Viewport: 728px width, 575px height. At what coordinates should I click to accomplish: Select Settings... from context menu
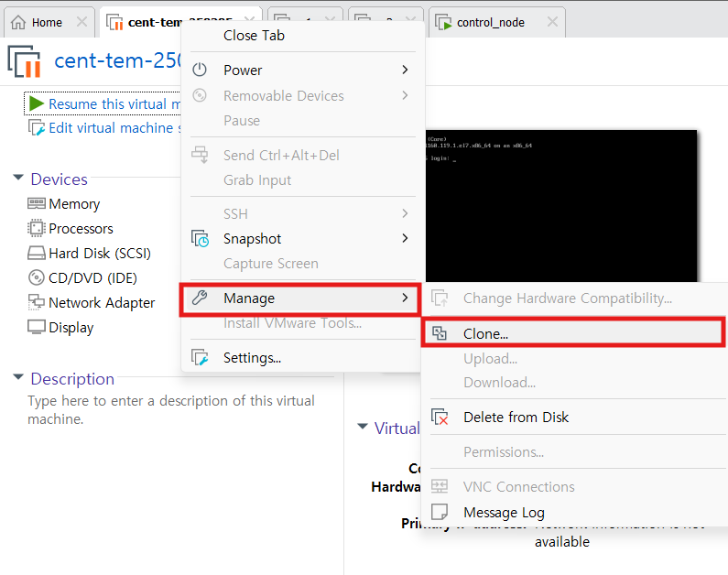[x=302, y=358]
